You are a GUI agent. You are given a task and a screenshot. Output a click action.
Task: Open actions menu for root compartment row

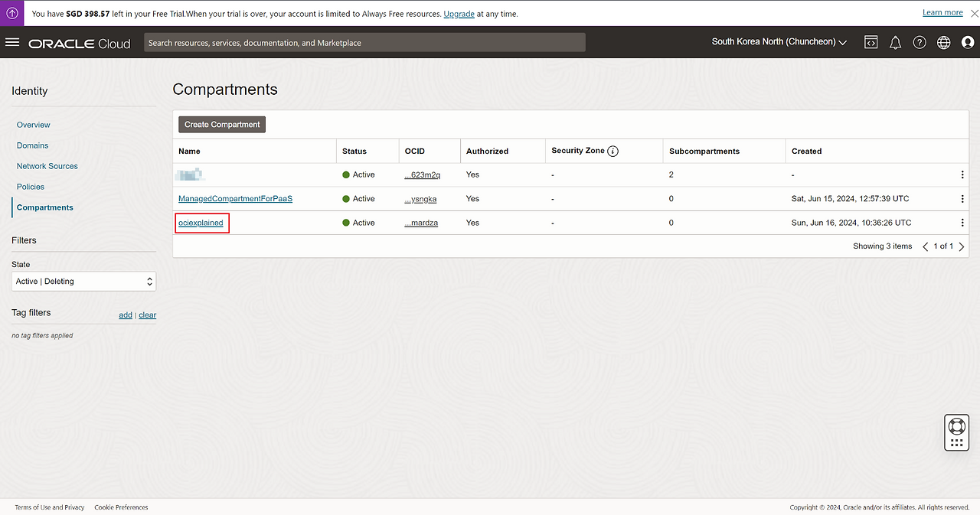point(962,175)
